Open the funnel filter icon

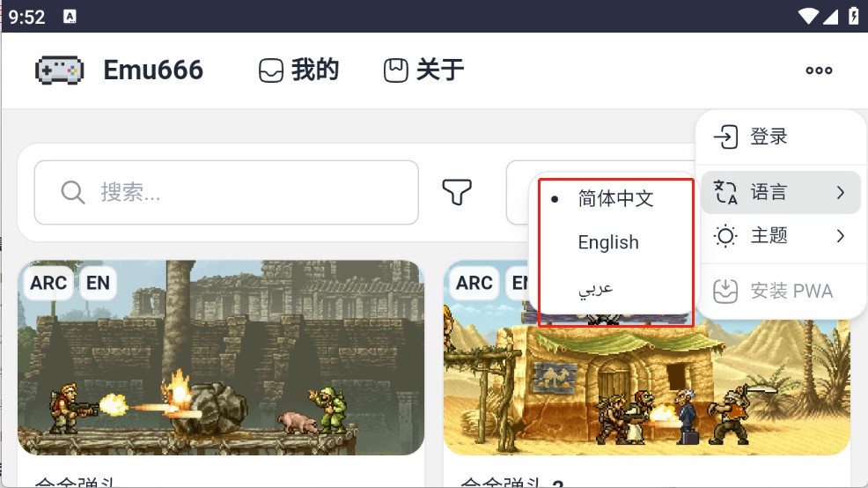457,192
